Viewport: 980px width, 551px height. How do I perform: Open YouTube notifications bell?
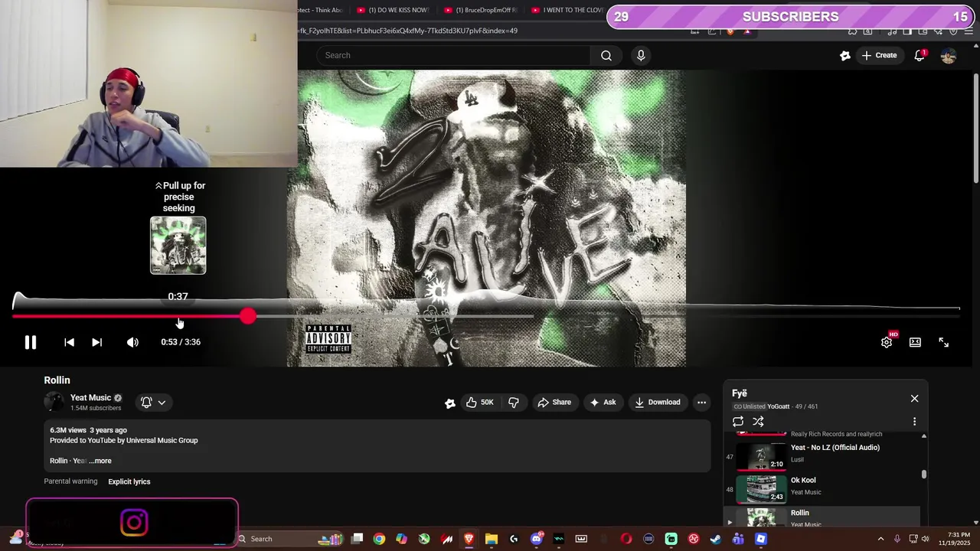point(920,55)
